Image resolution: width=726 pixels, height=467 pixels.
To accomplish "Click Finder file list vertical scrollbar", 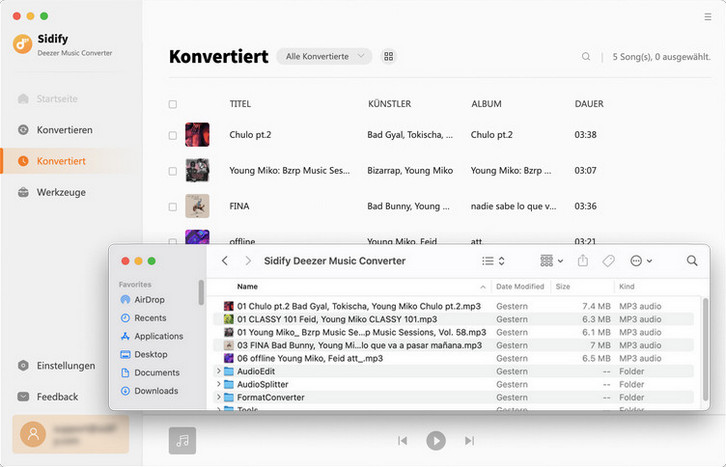I will (706, 349).
